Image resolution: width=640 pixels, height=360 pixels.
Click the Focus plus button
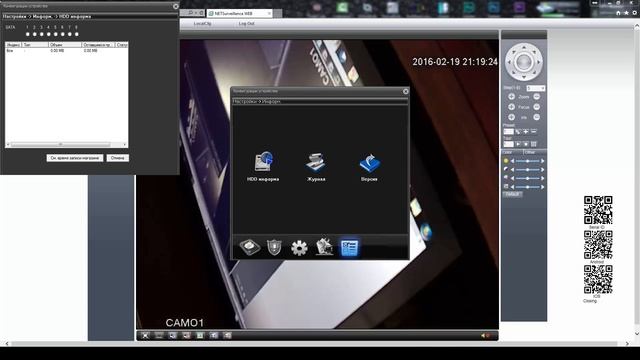[x=511, y=107]
